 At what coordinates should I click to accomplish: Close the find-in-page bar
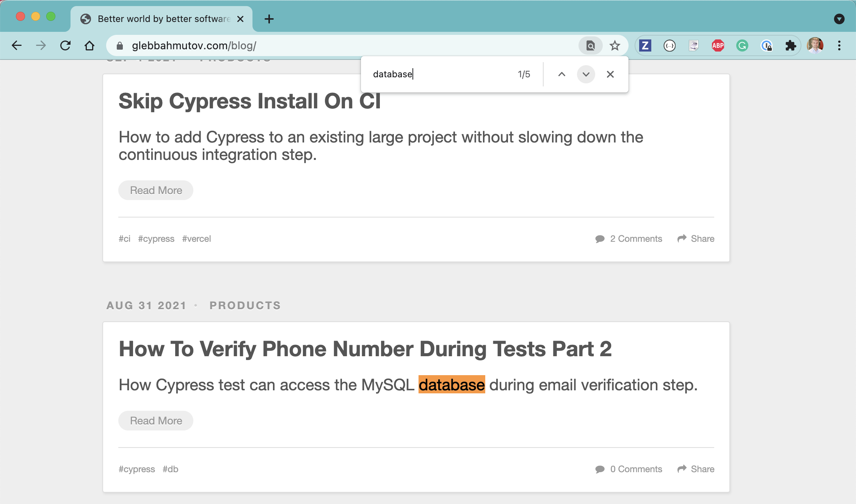pos(610,74)
